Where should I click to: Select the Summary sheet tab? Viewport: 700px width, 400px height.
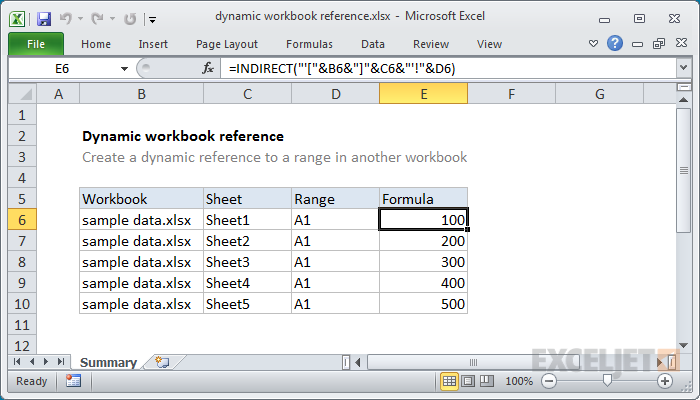pyautogui.click(x=108, y=362)
